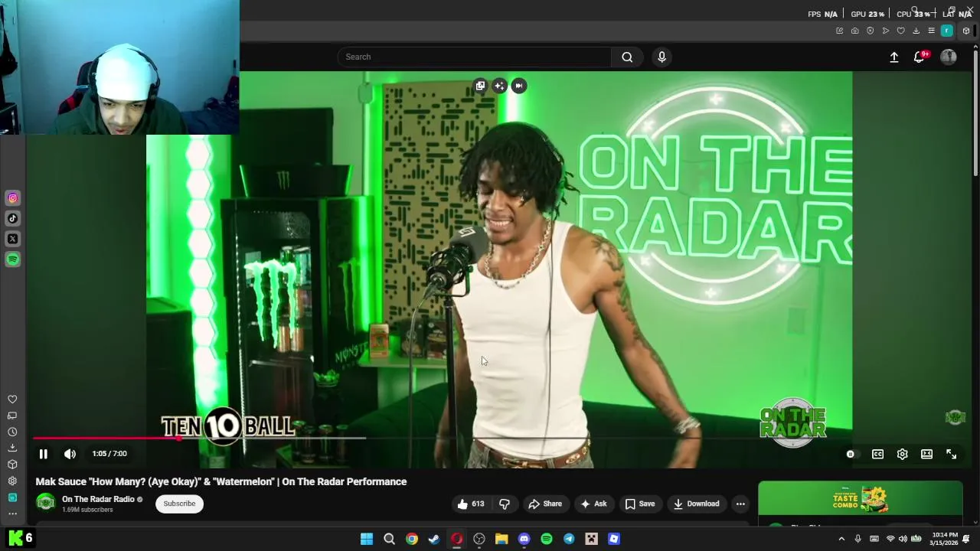Open the Ask AI button
Image resolution: width=980 pixels, height=551 pixels.
pyautogui.click(x=593, y=504)
